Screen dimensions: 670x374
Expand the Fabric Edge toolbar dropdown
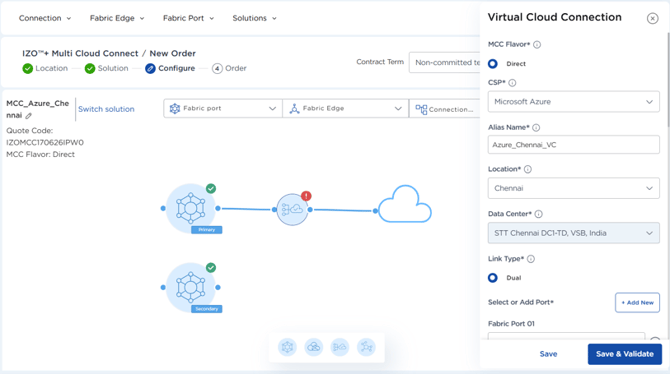click(x=345, y=109)
